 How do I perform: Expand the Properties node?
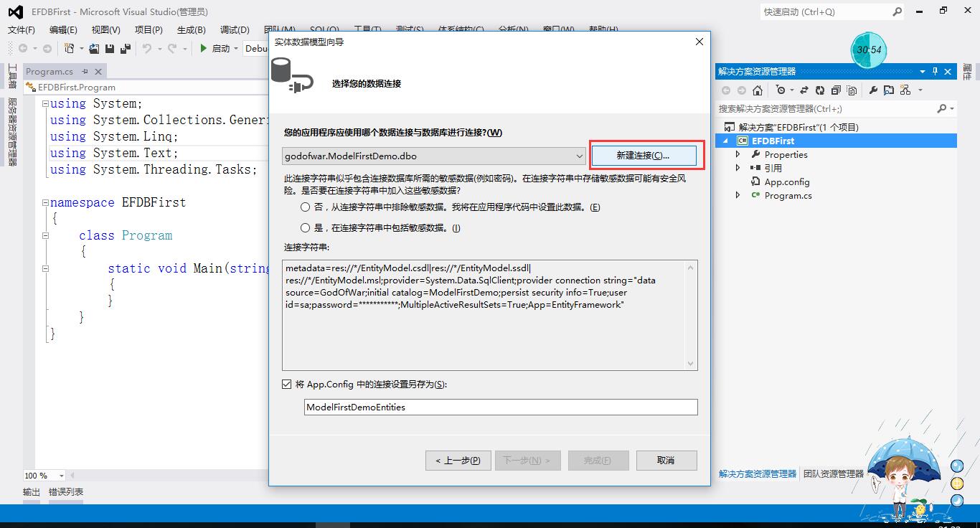click(738, 154)
